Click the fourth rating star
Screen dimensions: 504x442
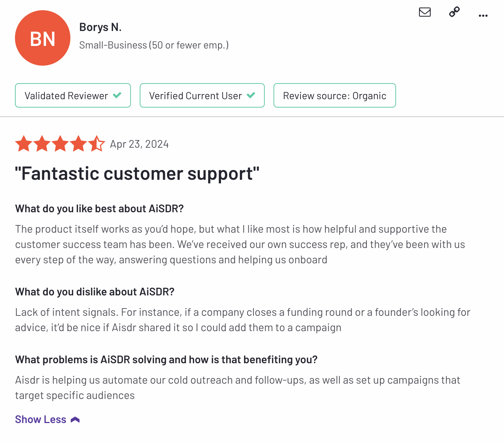(79, 144)
